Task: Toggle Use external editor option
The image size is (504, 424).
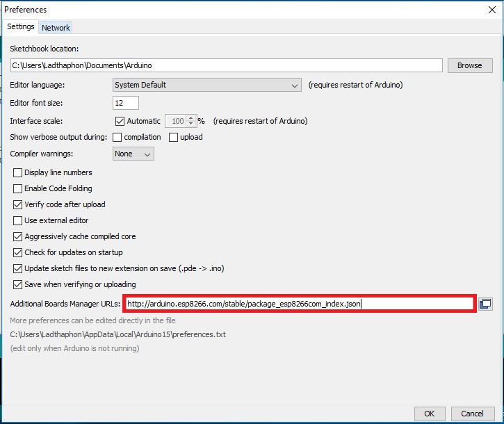Action: point(18,220)
